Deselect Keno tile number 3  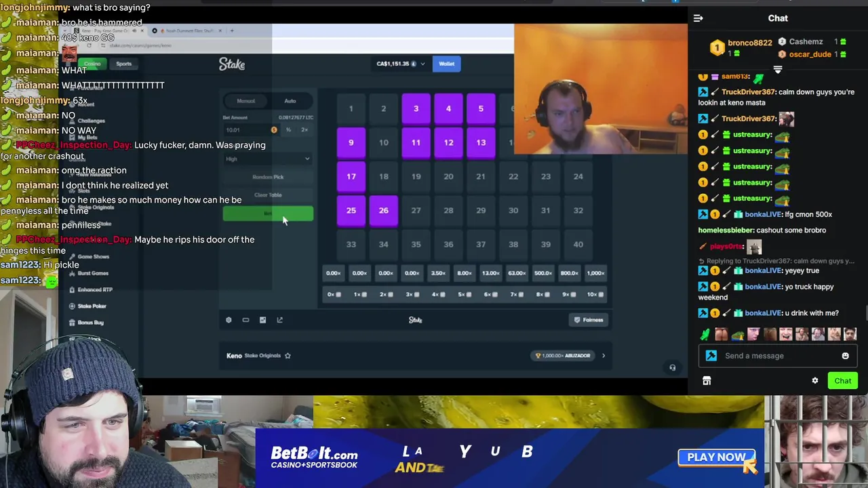pos(416,108)
